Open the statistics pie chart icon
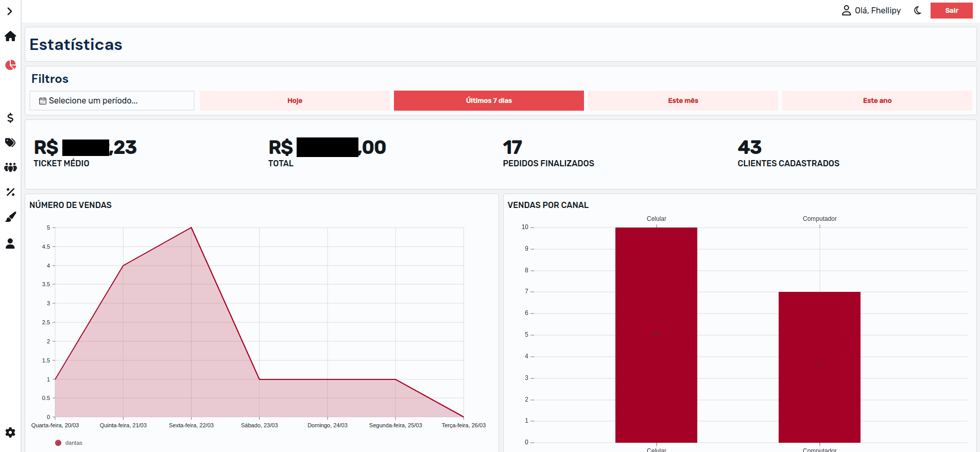 point(10,65)
